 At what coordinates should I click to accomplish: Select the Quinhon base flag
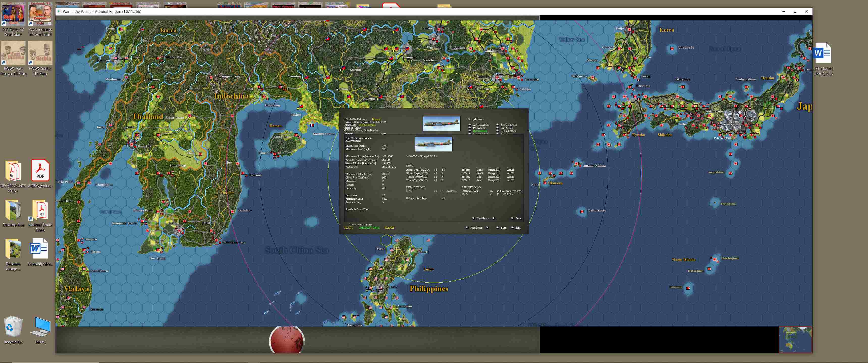click(232, 211)
